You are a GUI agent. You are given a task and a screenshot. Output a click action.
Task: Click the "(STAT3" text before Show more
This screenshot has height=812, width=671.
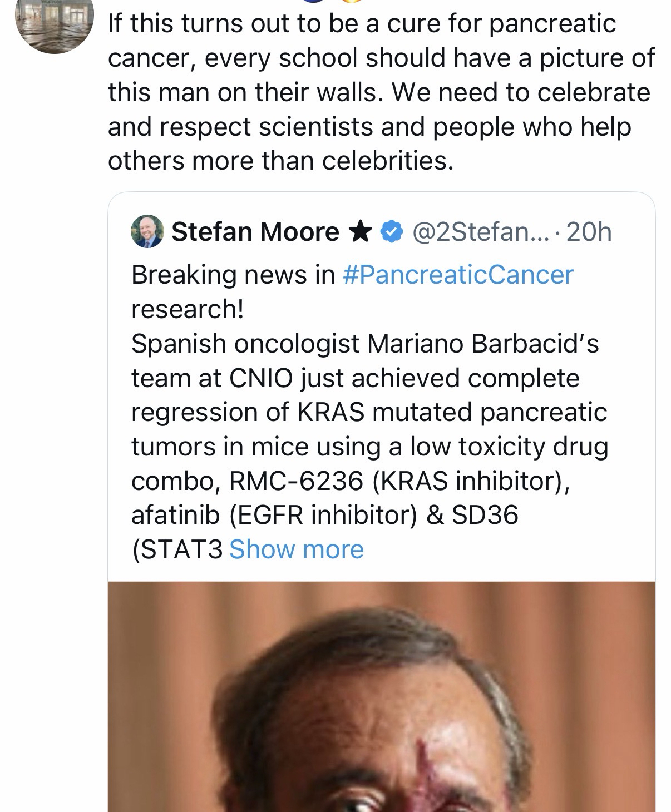click(177, 549)
